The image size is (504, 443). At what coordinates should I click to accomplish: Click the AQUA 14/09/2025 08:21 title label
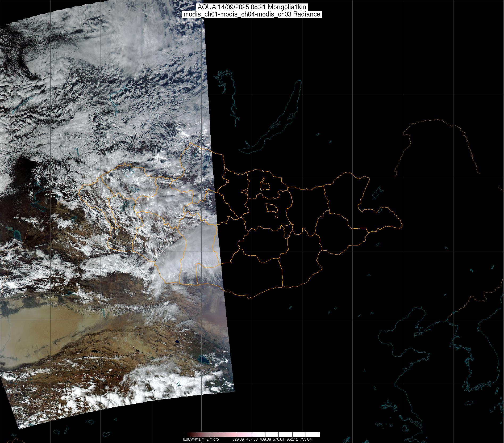[x=252, y=7]
